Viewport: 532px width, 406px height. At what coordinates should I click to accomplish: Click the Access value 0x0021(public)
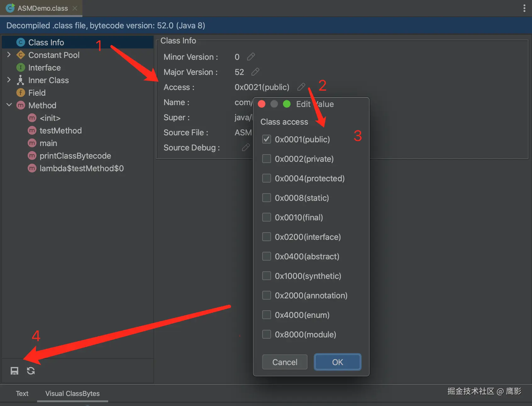pyautogui.click(x=262, y=87)
